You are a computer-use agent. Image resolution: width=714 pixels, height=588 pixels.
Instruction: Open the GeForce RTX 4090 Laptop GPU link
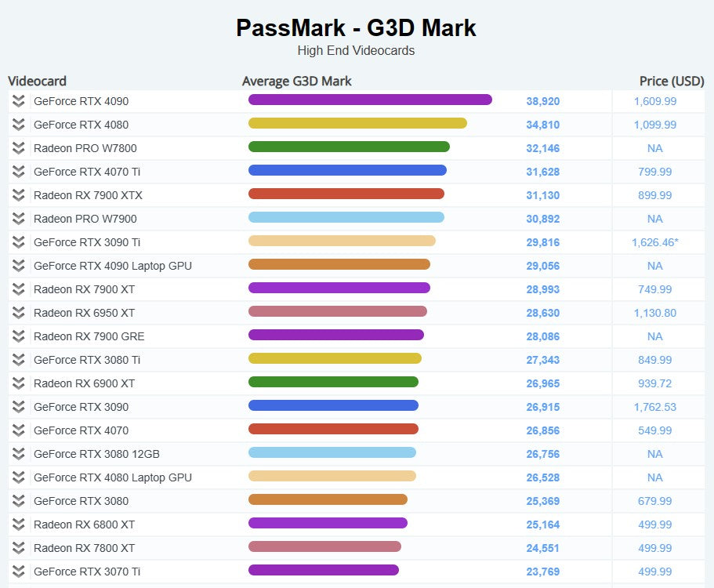pos(112,266)
